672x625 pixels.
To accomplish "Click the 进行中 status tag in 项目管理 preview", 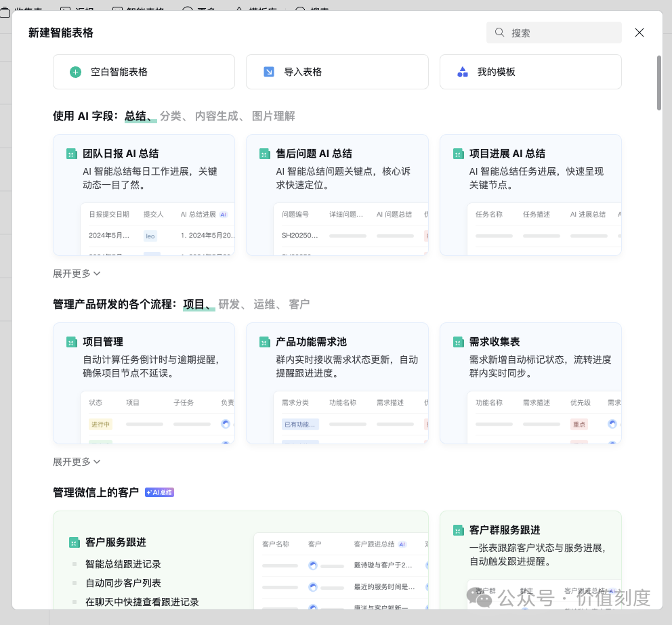I will coord(100,425).
